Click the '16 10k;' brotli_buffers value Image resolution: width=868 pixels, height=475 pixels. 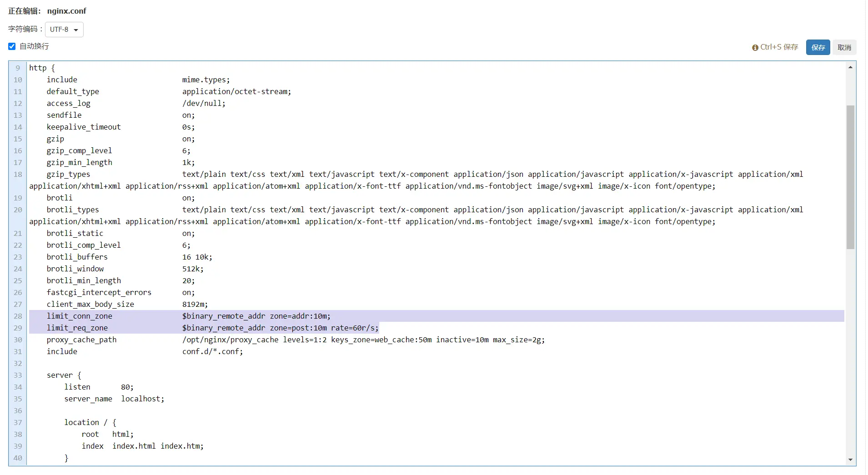click(197, 257)
